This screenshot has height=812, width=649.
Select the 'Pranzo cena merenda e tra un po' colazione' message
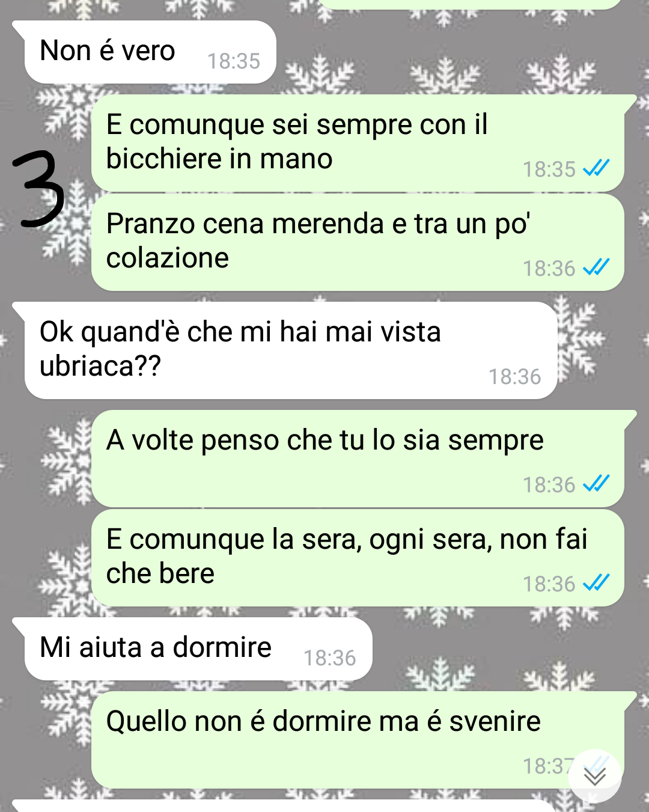(358, 242)
